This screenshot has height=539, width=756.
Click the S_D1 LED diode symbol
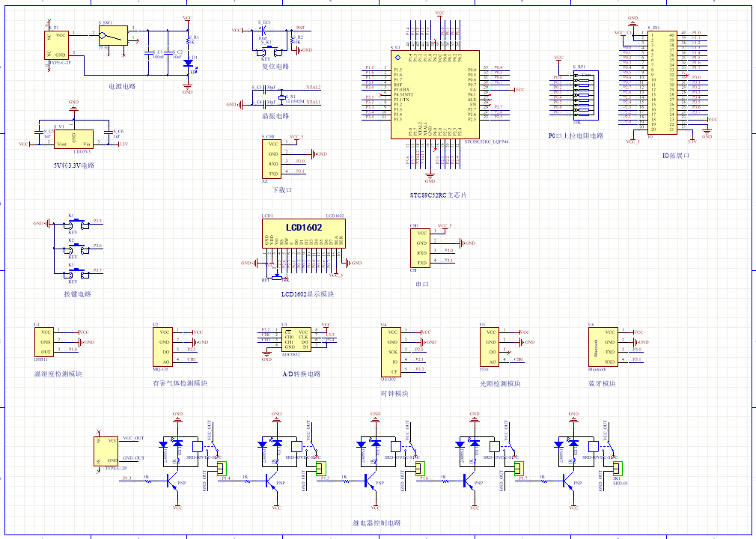coord(187,64)
